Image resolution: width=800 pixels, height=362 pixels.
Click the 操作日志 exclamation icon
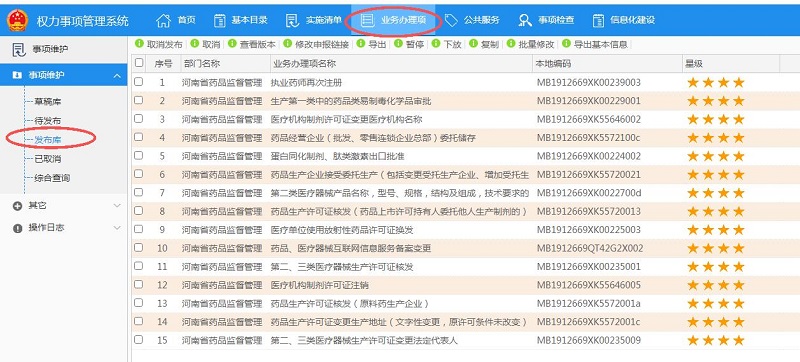[x=17, y=228]
